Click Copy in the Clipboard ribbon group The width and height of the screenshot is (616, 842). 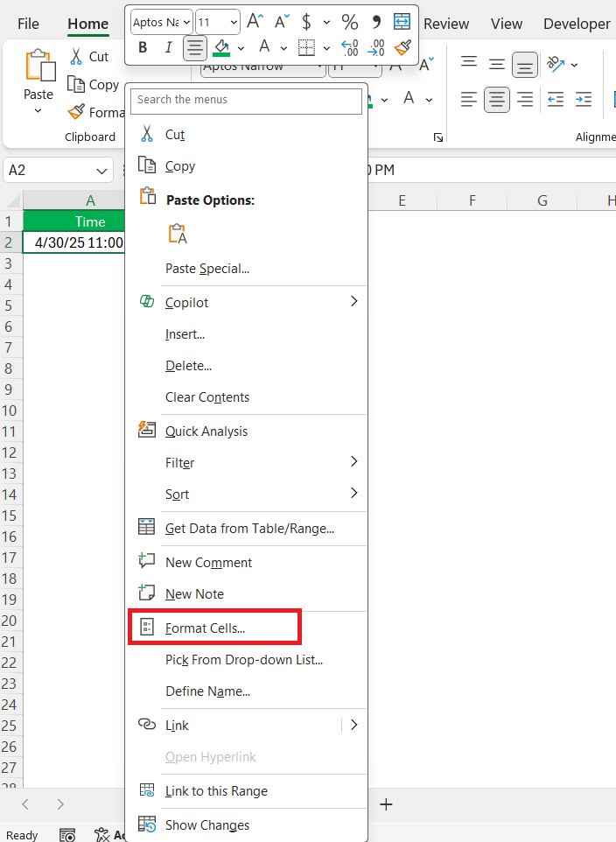94,85
